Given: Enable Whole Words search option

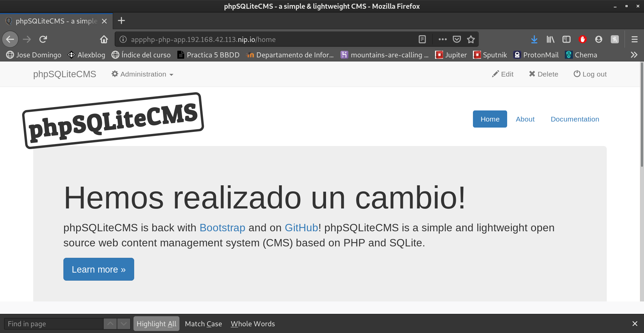Looking at the screenshot, I should click(253, 324).
